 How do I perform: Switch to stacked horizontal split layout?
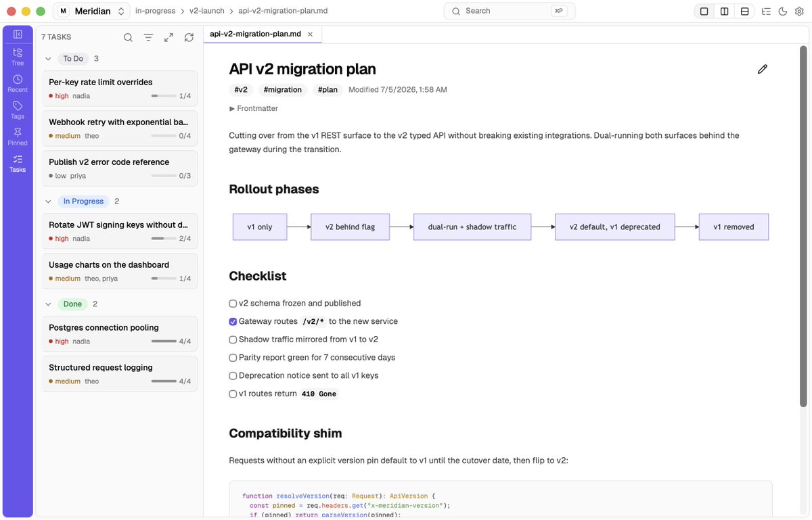tap(745, 11)
